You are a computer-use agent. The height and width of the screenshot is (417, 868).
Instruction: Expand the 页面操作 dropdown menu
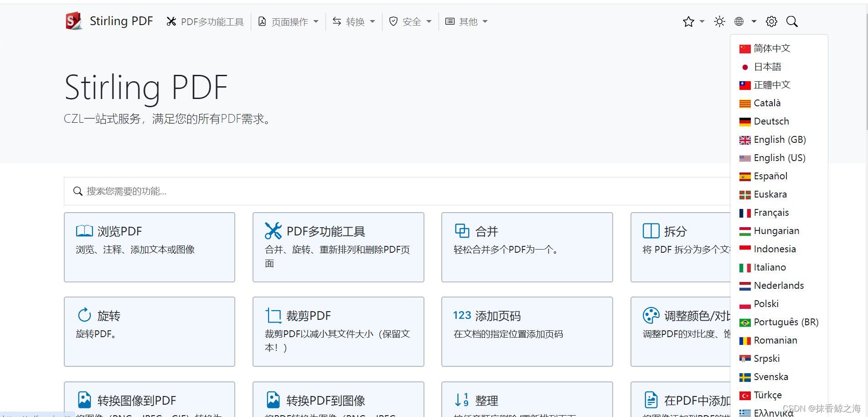pos(288,21)
